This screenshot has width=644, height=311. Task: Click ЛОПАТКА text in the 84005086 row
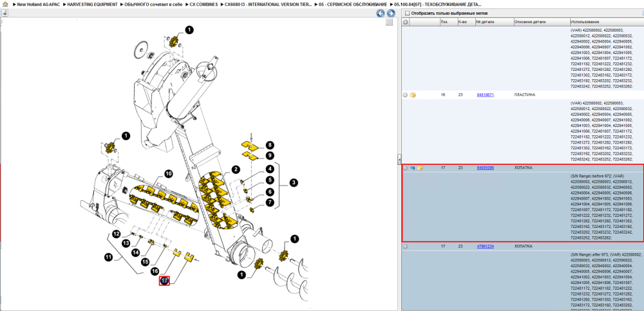522,168
